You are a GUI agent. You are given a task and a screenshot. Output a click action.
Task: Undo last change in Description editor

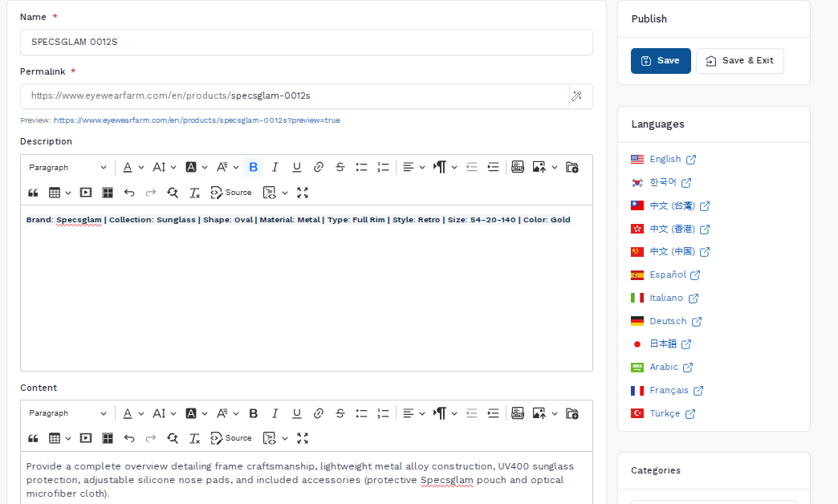[x=129, y=193]
